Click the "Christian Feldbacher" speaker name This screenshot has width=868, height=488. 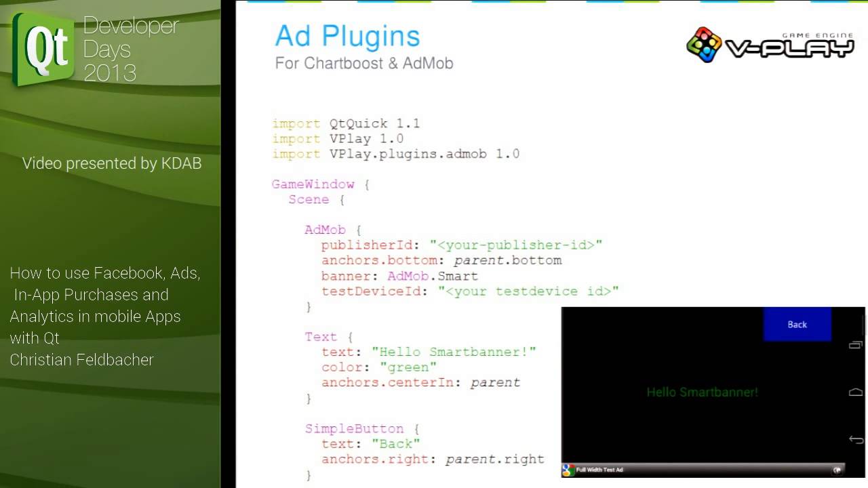[x=81, y=360]
